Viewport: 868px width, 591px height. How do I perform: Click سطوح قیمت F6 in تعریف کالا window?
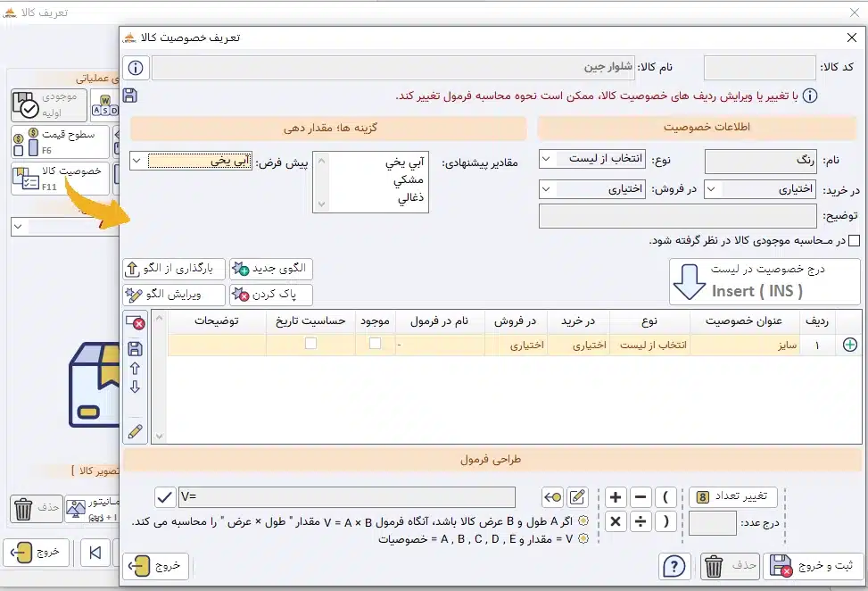click(x=60, y=142)
